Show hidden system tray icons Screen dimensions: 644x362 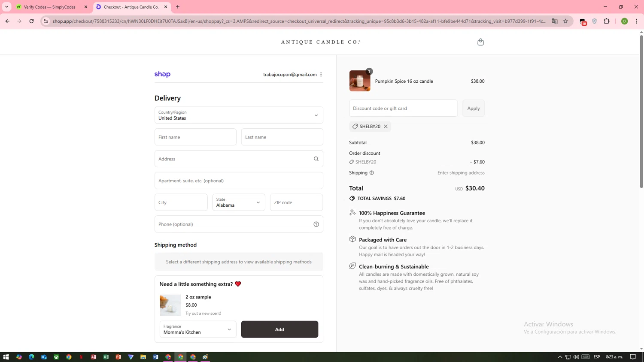pyautogui.click(x=560, y=357)
